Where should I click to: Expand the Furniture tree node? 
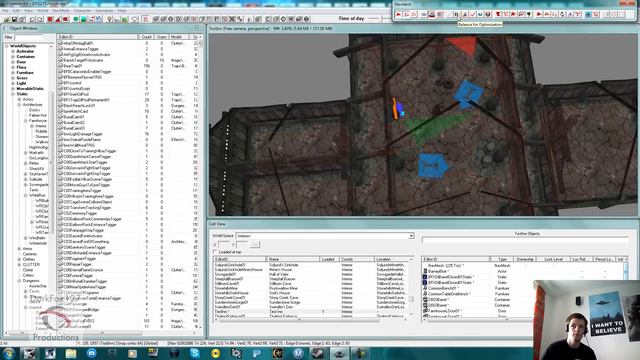[13, 73]
